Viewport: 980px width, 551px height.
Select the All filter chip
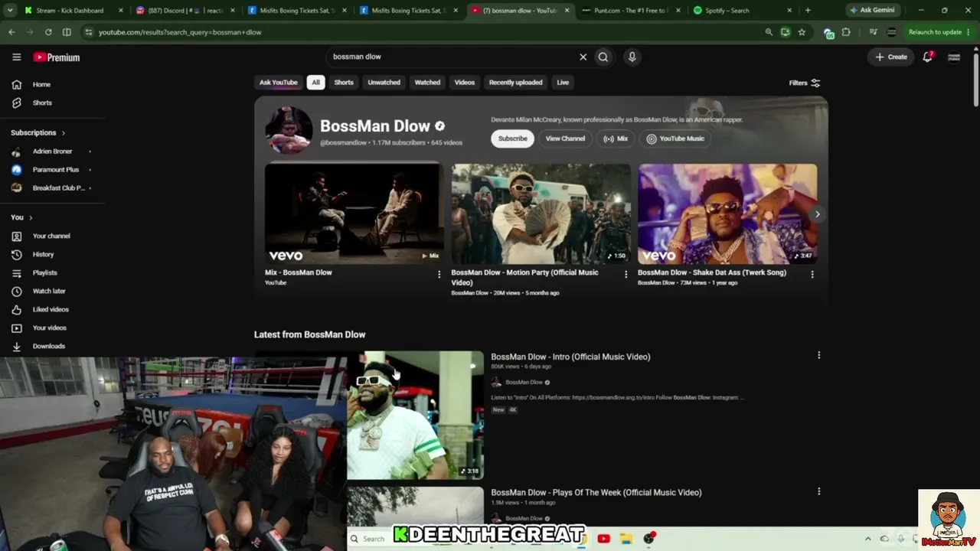315,83
